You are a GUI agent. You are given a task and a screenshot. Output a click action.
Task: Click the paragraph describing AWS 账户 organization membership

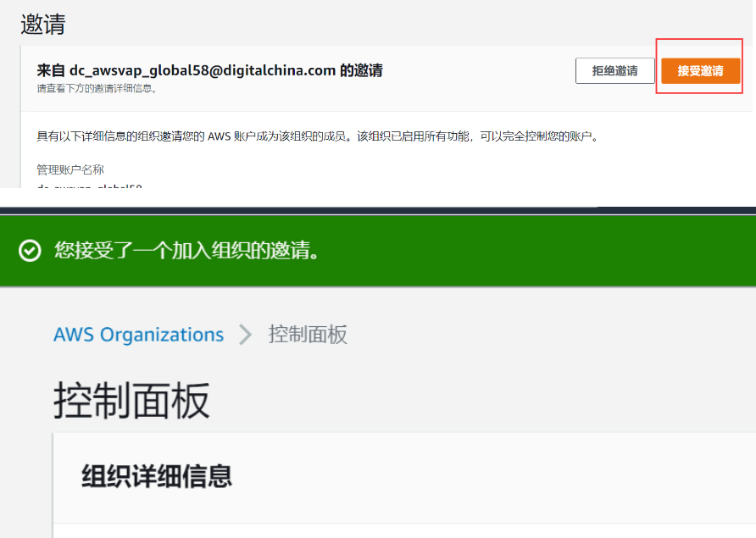318,136
